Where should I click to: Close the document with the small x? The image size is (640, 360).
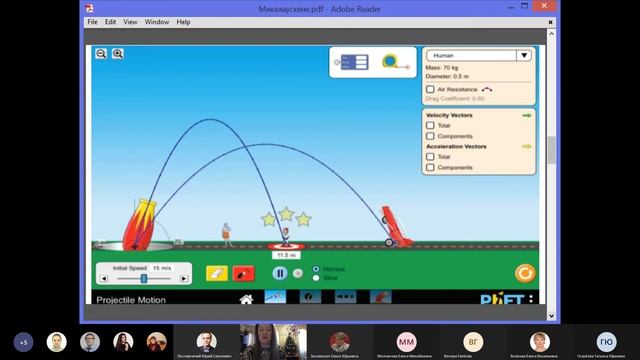[x=550, y=22]
